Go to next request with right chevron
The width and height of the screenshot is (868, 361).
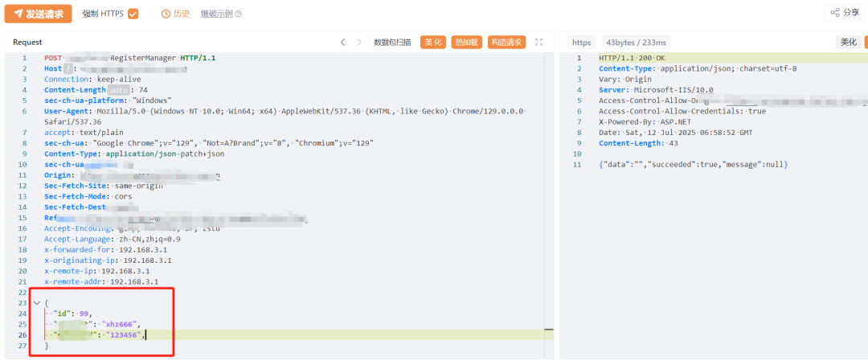click(358, 42)
